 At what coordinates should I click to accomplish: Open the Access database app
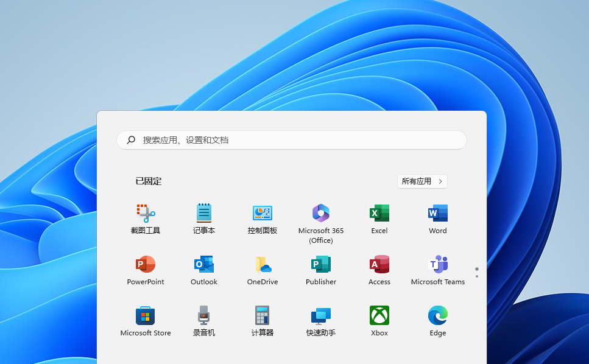point(379,270)
